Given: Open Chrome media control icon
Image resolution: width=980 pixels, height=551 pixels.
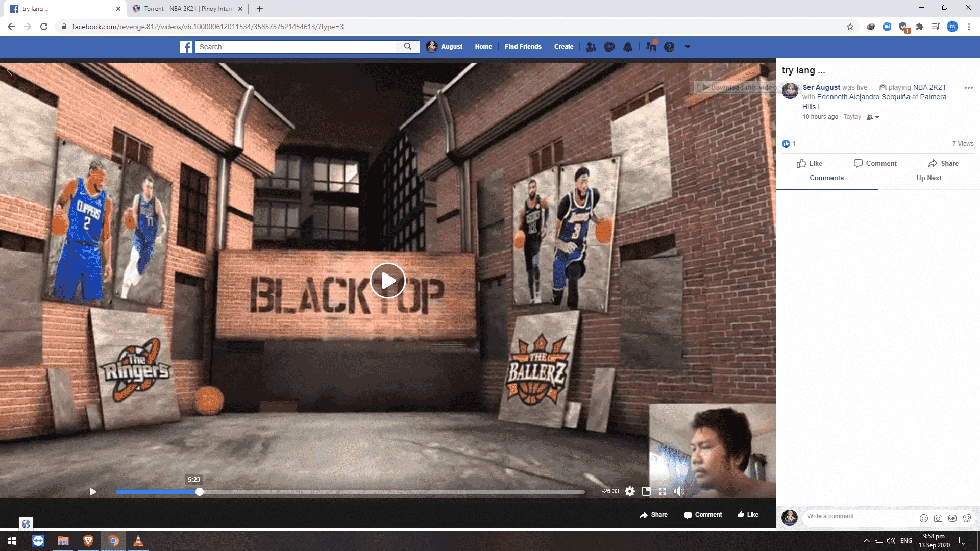Looking at the screenshot, I should coord(936,27).
